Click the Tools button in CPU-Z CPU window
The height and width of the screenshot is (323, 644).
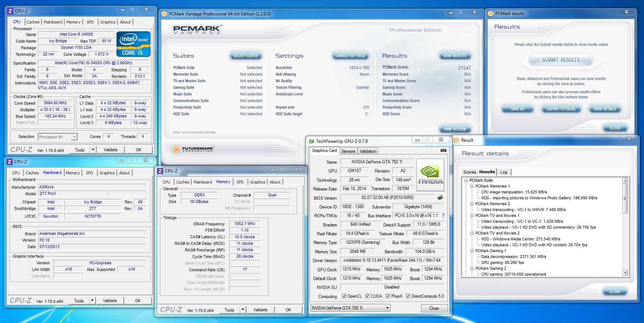click(x=80, y=150)
